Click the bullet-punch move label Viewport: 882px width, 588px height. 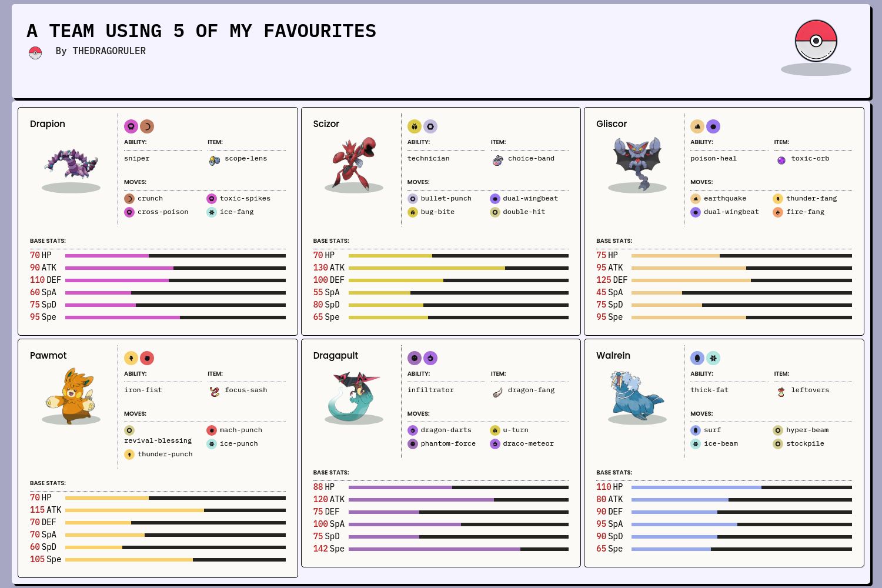pyautogui.click(x=446, y=199)
